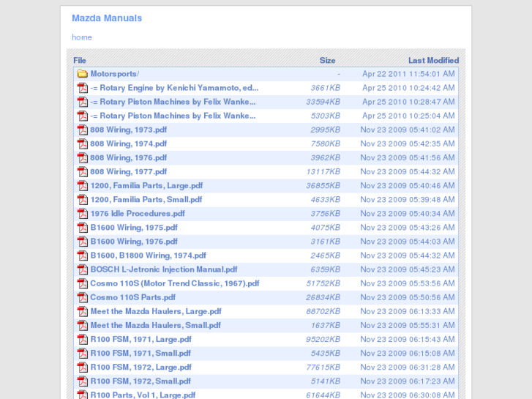Select the 36855KB size value
Viewport: 532px width, 399px height.
323,186
